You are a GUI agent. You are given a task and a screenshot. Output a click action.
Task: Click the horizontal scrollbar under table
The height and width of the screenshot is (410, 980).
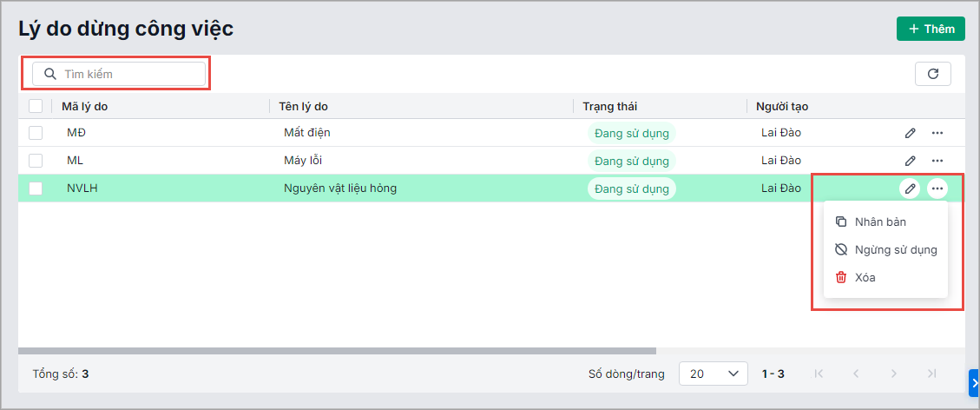point(347,351)
